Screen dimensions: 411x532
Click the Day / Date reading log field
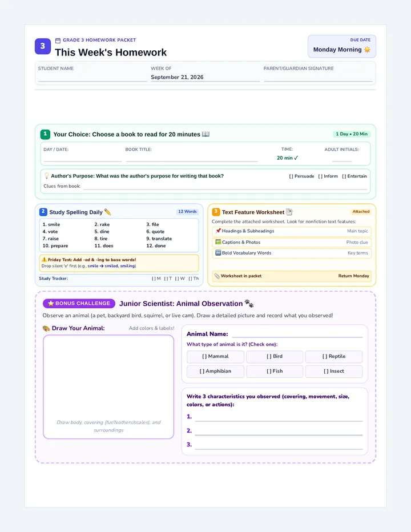tap(82, 158)
